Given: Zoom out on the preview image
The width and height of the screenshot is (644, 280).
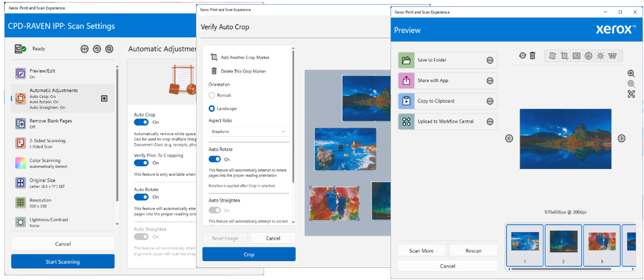Looking at the screenshot, I should (631, 84).
